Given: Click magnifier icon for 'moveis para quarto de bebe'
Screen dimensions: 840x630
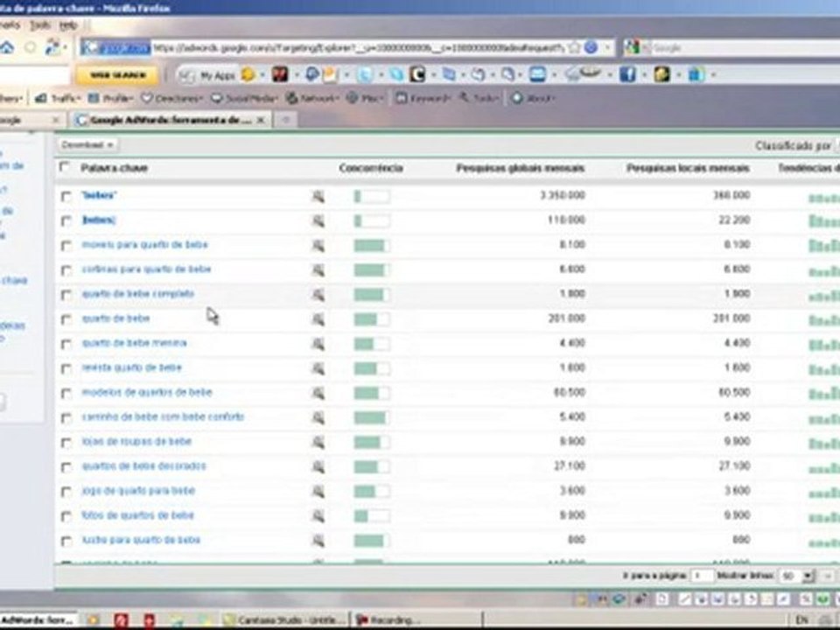Looking at the screenshot, I should [x=318, y=245].
